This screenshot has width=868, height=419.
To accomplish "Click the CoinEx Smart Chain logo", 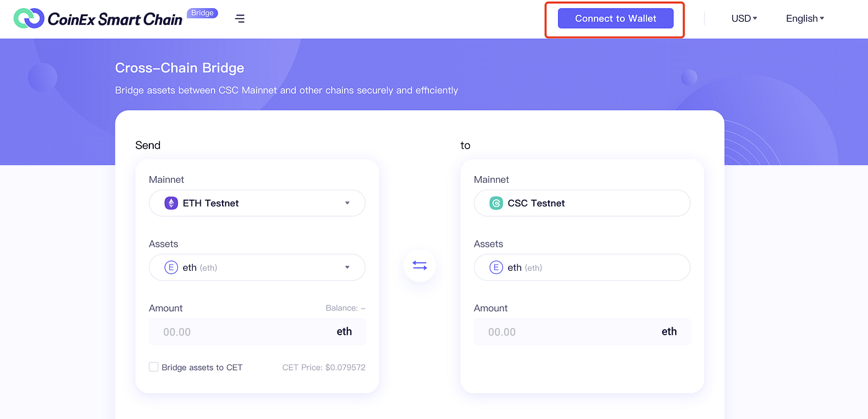I will click(98, 19).
